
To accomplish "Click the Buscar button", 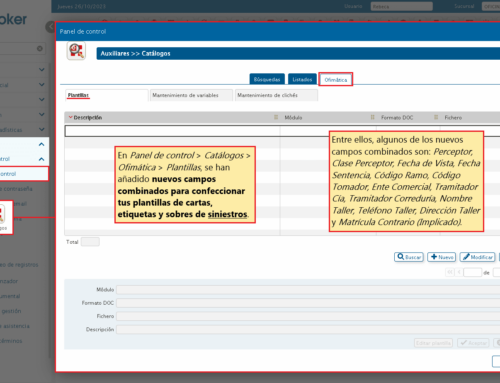I will pyautogui.click(x=409, y=257).
